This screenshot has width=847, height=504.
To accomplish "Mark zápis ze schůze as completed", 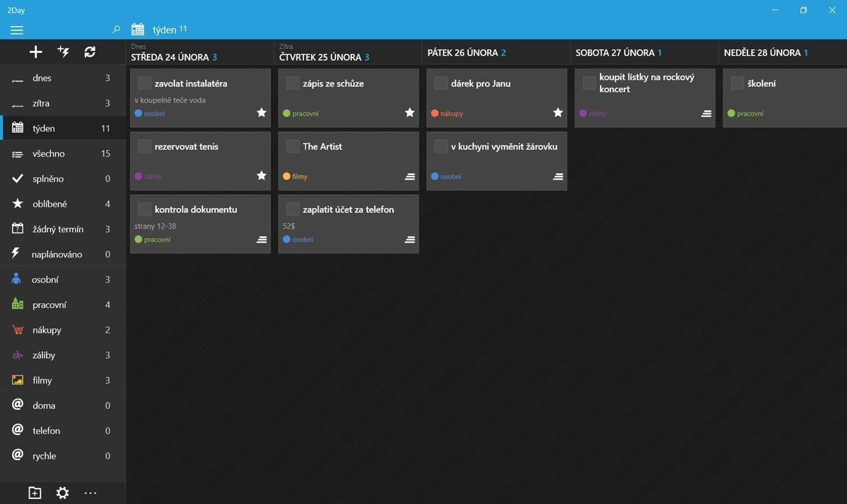I will click(x=292, y=83).
